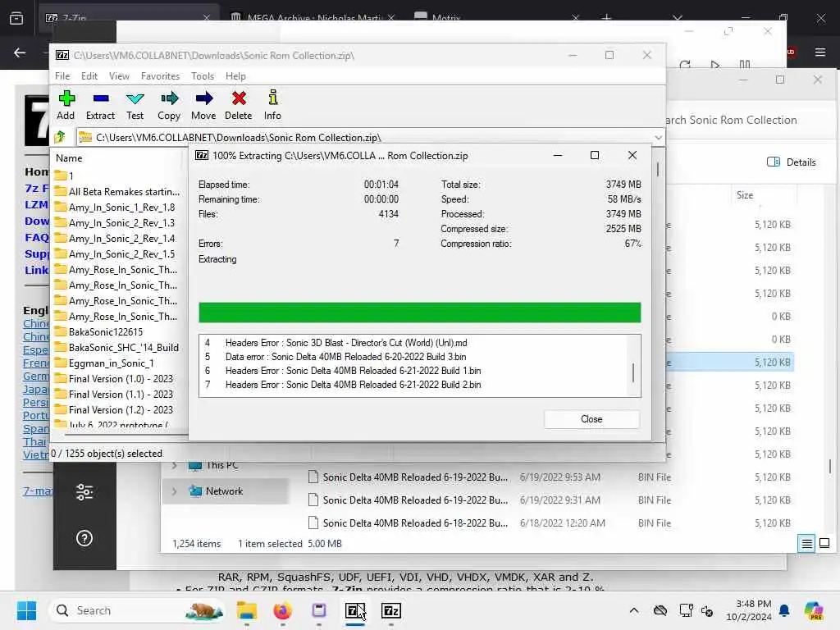Click the 7z F link on 7-Zip webpage

tap(36, 188)
